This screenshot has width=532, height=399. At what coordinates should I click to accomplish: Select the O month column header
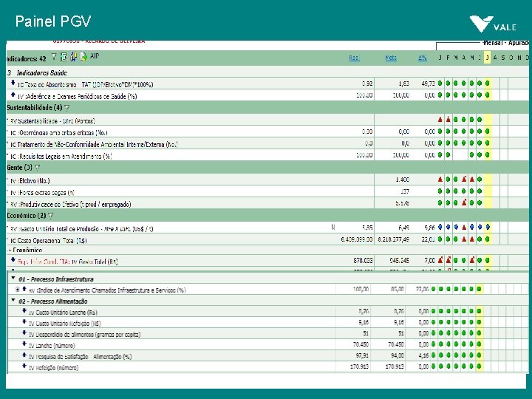511,58
